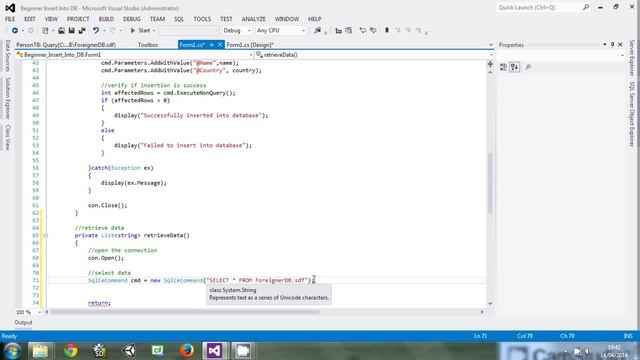This screenshot has height=360, width=640.
Task: Click the editor vertical scrollbar thumb
Action: click(x=490, y=183)
